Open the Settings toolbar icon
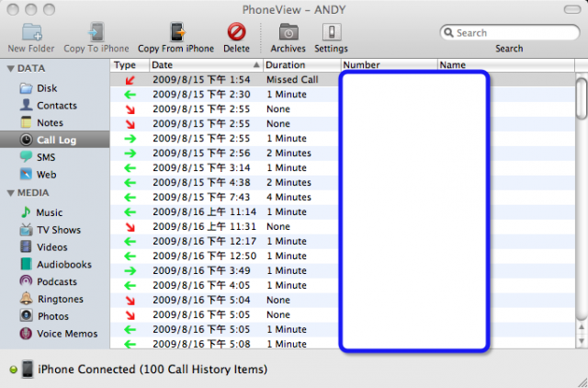This screenshot has height=388, width=588. [332, 32]
